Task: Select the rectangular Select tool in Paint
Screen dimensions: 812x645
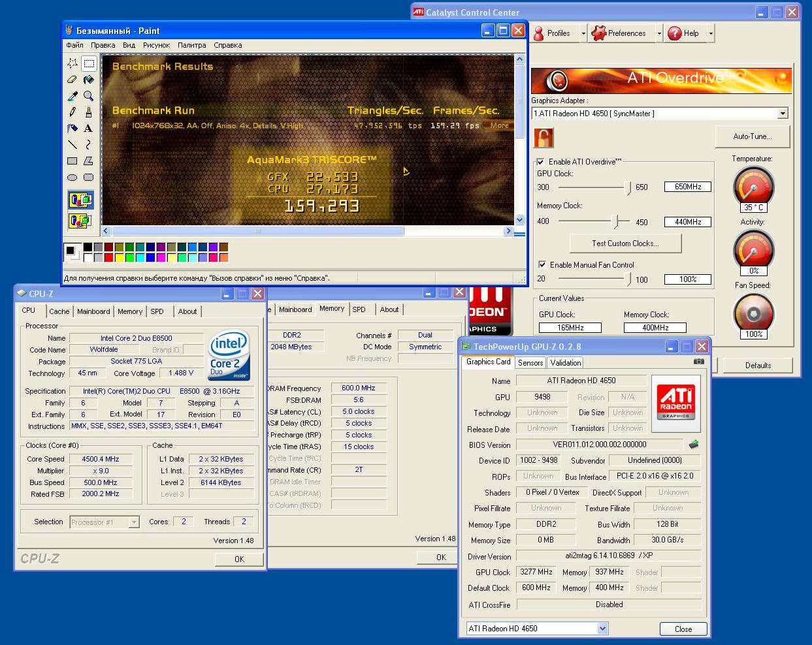Action: (89, 63)
